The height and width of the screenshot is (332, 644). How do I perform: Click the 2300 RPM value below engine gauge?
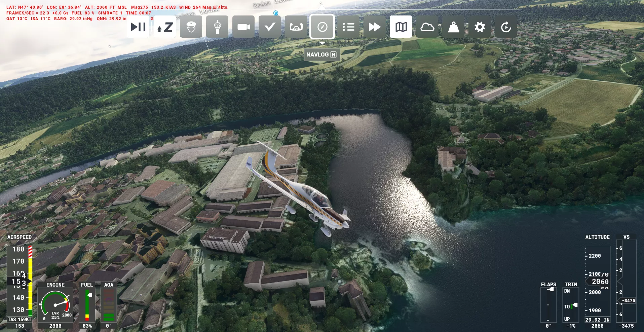(55, 326)
